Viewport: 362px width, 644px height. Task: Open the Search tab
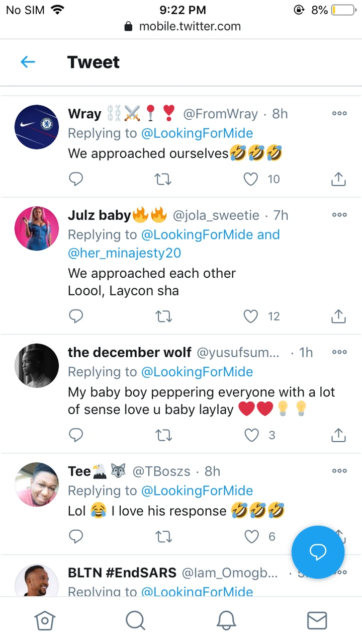[x=135, y=620]
